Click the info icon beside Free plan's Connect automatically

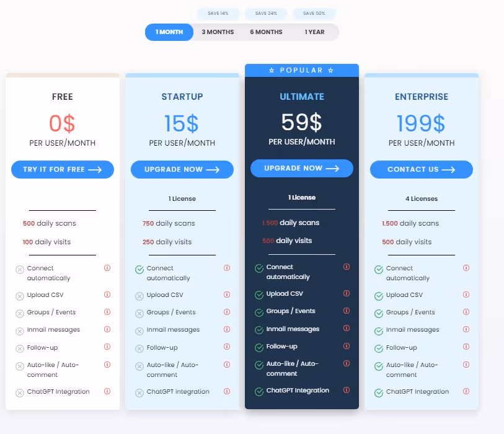pyautogui.click(x=107, y=268)
